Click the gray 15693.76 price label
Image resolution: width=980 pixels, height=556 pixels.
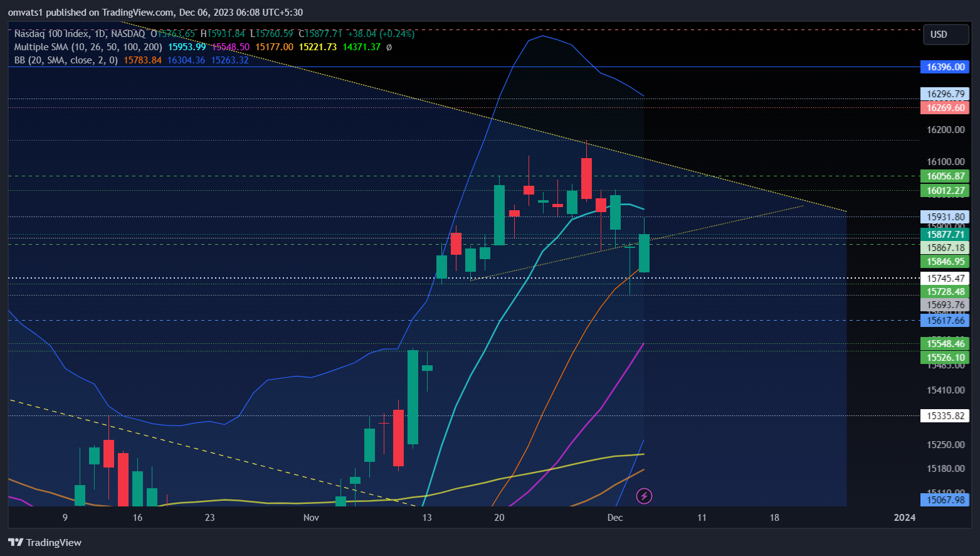[945, 305]
